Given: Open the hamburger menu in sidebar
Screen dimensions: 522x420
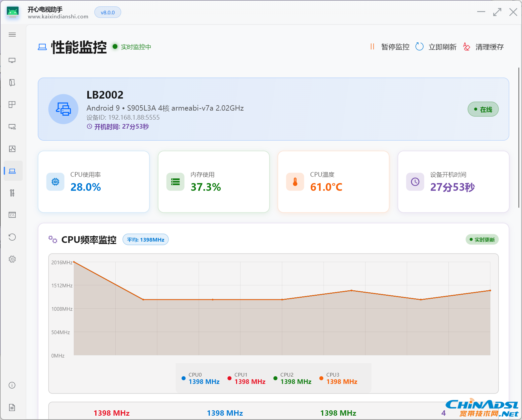Looking at the screenshot, I should [x=12, y=35].
